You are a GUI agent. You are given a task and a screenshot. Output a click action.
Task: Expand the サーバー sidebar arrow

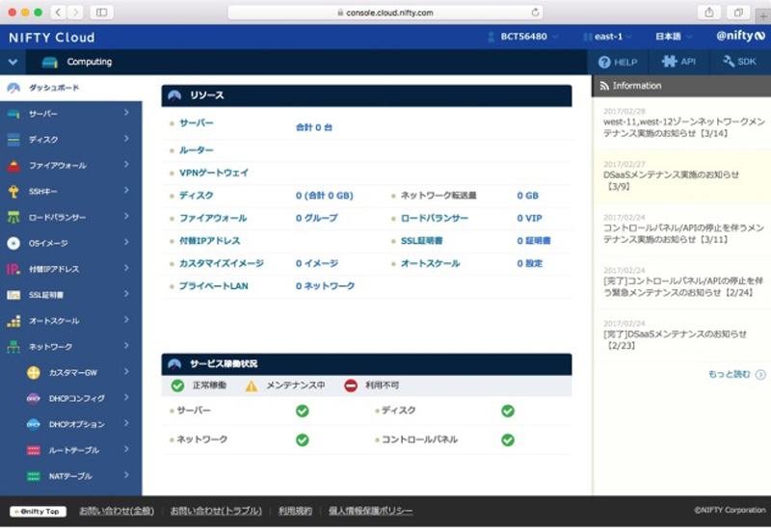(x=126, y=113)
